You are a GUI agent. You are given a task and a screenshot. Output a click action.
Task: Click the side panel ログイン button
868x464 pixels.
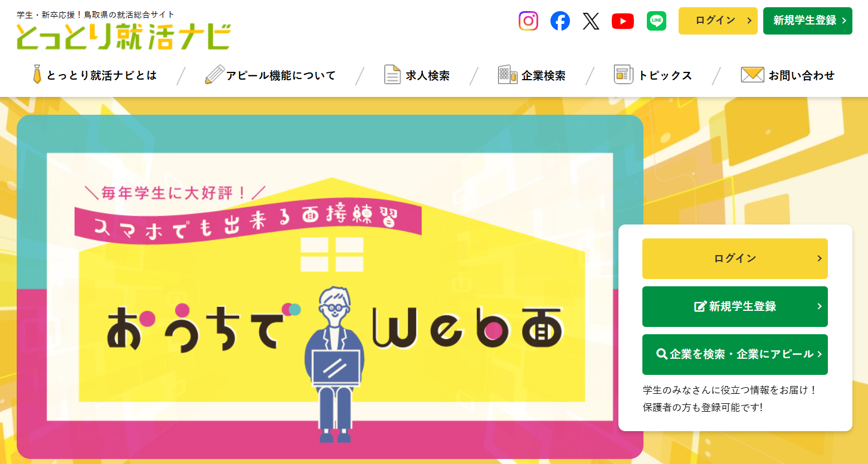[x=735, y=258]
